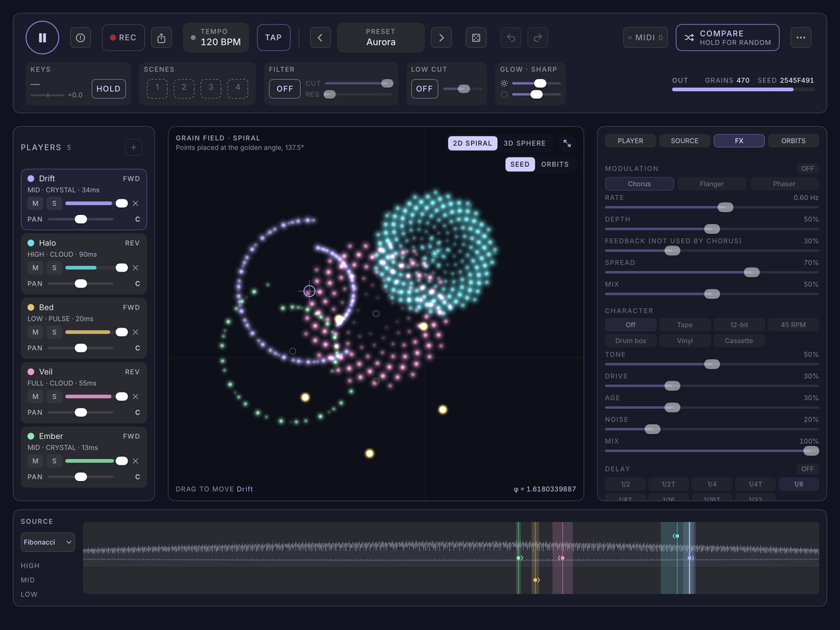Click the Drift FWD direction label
The width and height of the screenshot is (840, 630).
(132, 178)
